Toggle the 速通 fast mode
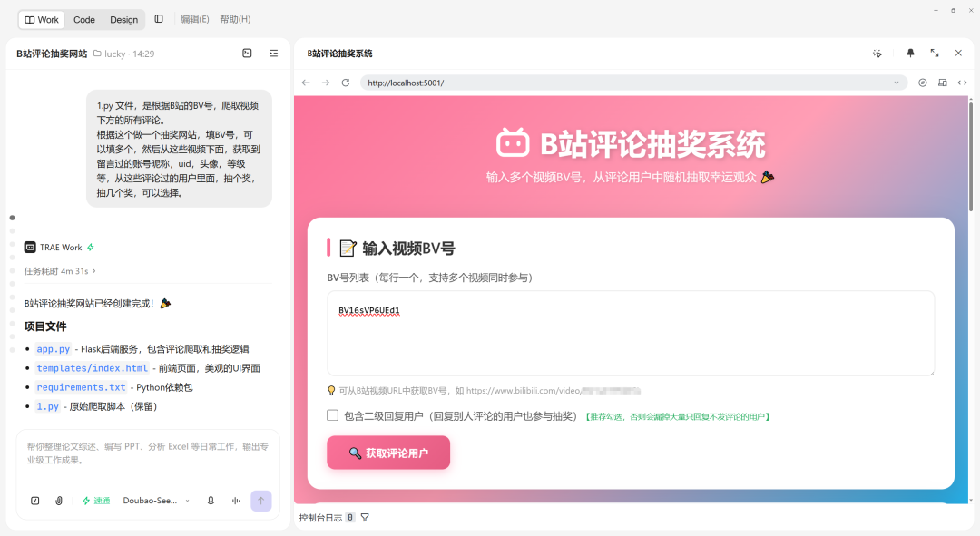Screen dimensions: 980x536 click(x=96, y=501)
